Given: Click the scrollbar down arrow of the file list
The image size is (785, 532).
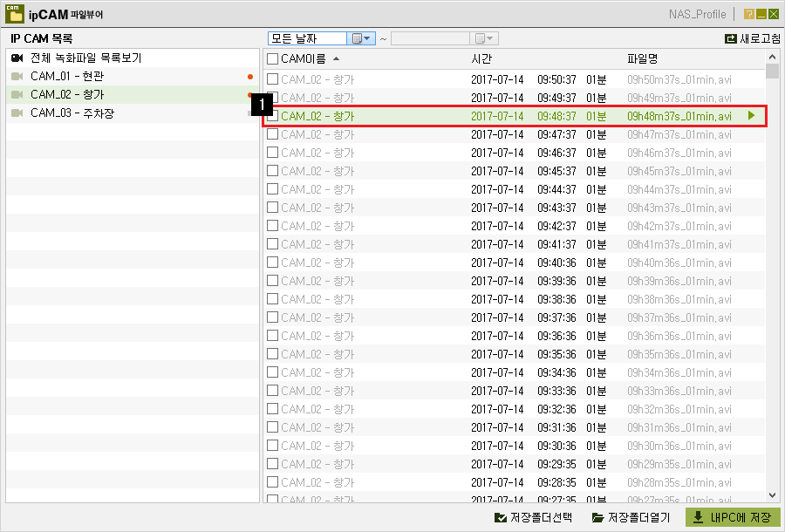Looking at the screenshot, I should coord(772,495).
